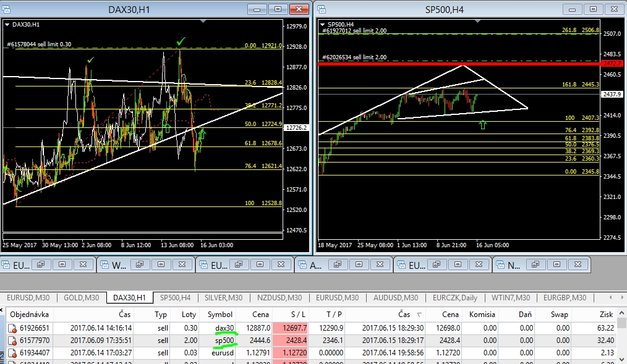Click the chart shift marker atop SP500 chart
The height and width of the screenshot is (364, 627).
point(477,21)
